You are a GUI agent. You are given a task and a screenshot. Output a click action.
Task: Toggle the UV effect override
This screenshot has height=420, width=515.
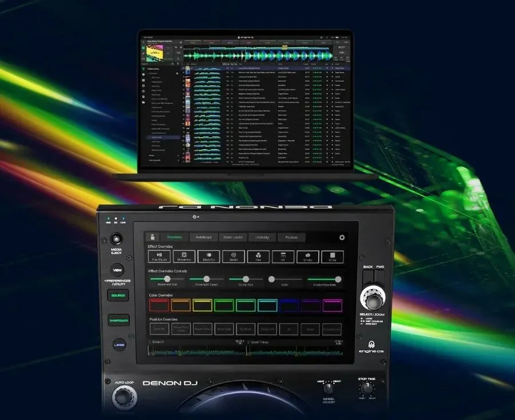(283, 256)
